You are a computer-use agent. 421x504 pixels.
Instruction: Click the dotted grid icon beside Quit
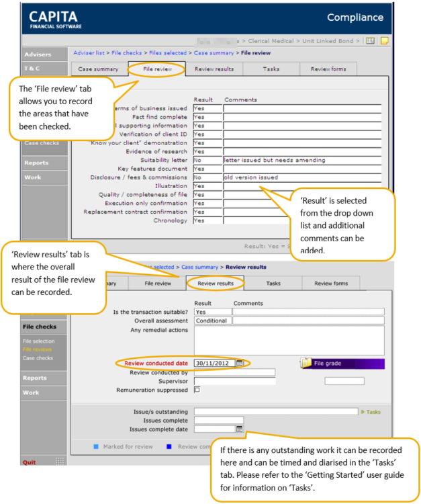coord(60,462)
